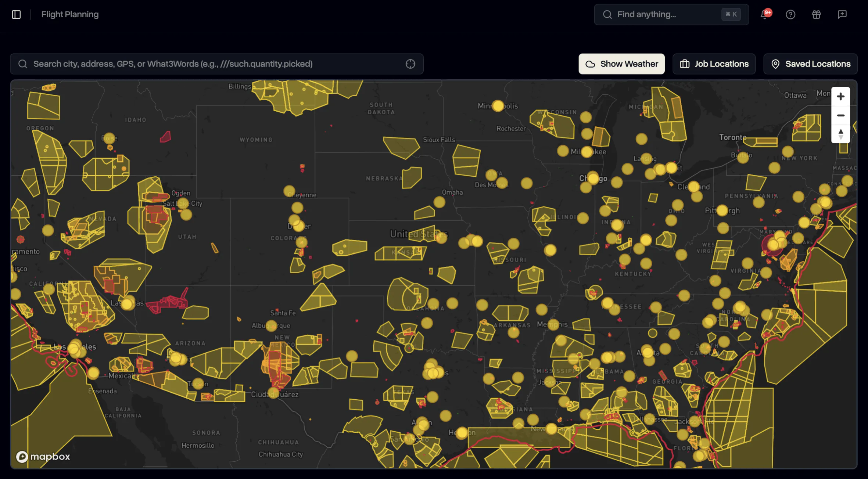
Task: Click the Cheyenne label
Action: point(302,195)
